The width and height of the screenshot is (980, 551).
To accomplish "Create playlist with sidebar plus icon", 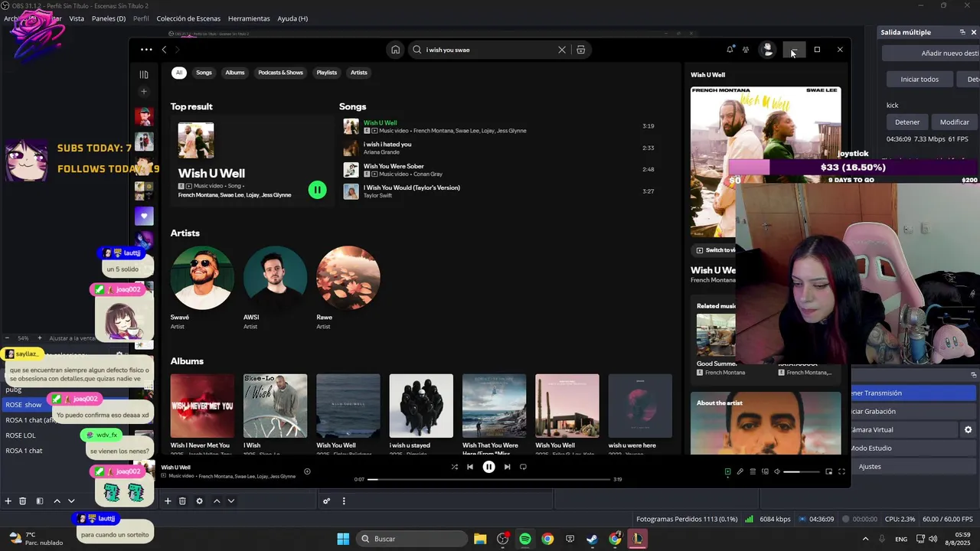I will (x=144, y=92).
